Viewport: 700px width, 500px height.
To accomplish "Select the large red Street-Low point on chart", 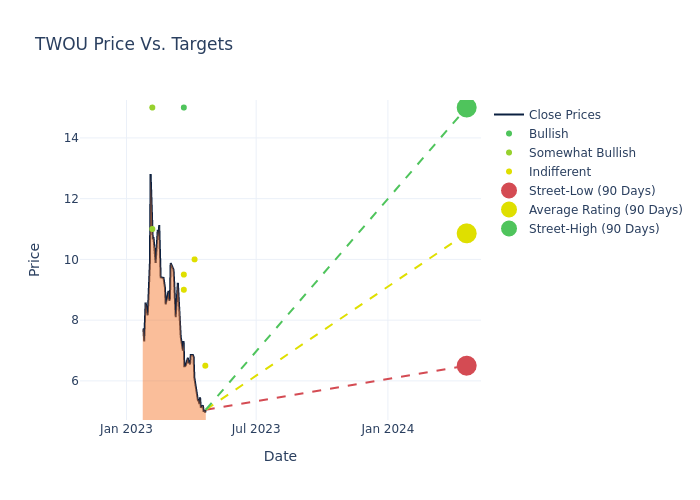I will (x=466, y=366).
